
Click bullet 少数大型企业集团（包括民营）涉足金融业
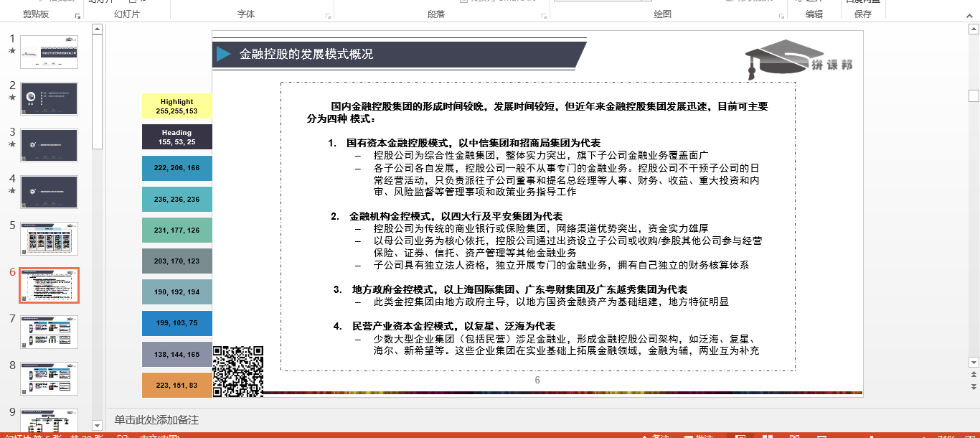click(x=566, y=345)
